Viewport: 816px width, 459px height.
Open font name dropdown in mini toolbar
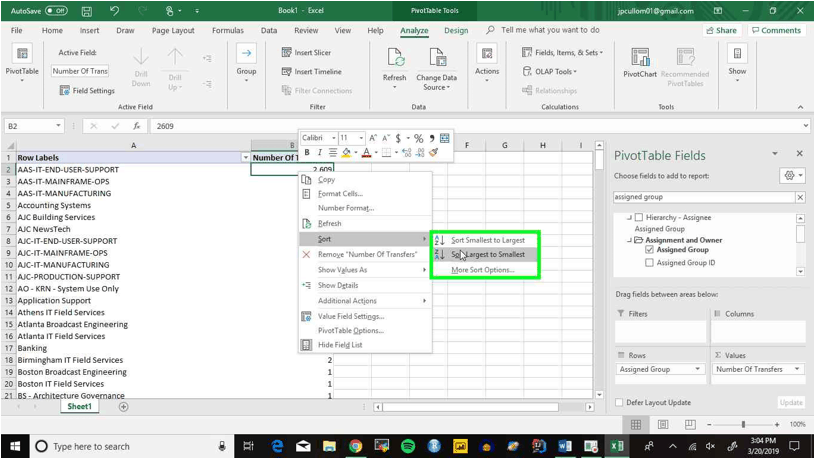pyautogui.click(x=333, y=138)
